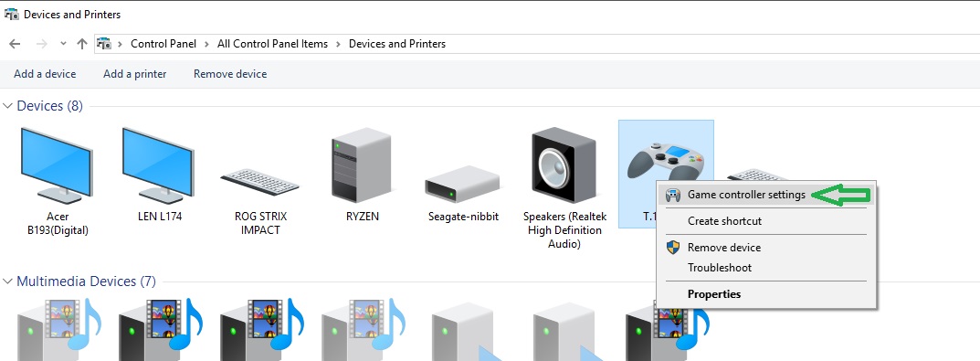
Task: Navigate to All Control Panel Items breadcrumb
Action: pos(272,44)
